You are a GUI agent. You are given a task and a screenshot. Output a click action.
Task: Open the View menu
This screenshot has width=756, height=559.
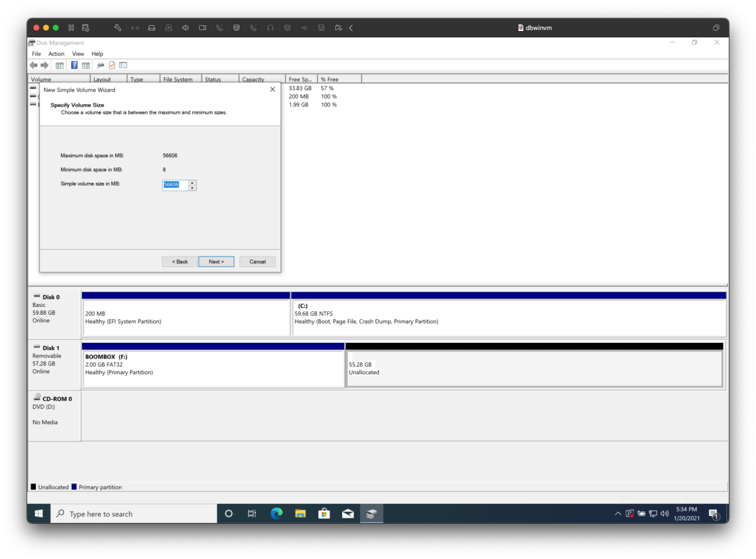click(78, 54)
